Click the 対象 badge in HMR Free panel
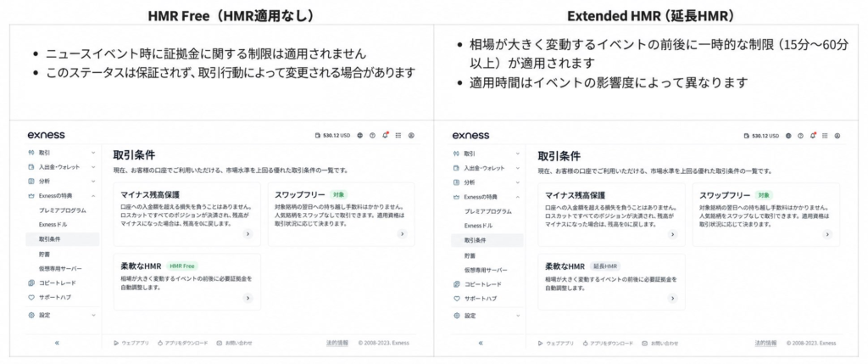This screenshot has height=364, width=868. click(339, 195)
